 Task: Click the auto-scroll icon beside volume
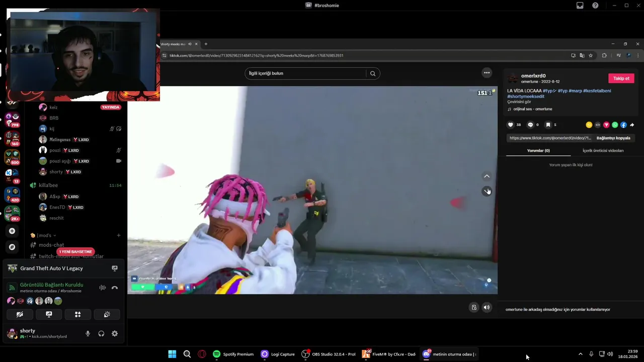click(474, 307)
